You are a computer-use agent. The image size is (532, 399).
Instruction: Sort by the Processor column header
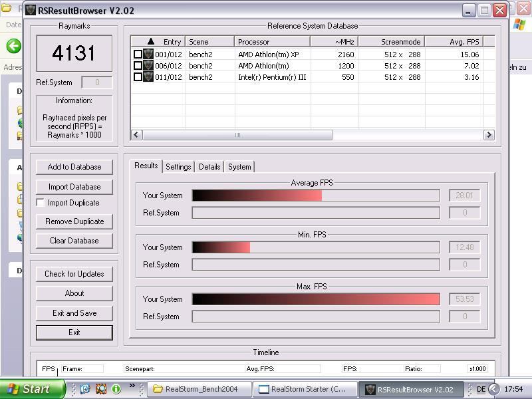point(272,42)
